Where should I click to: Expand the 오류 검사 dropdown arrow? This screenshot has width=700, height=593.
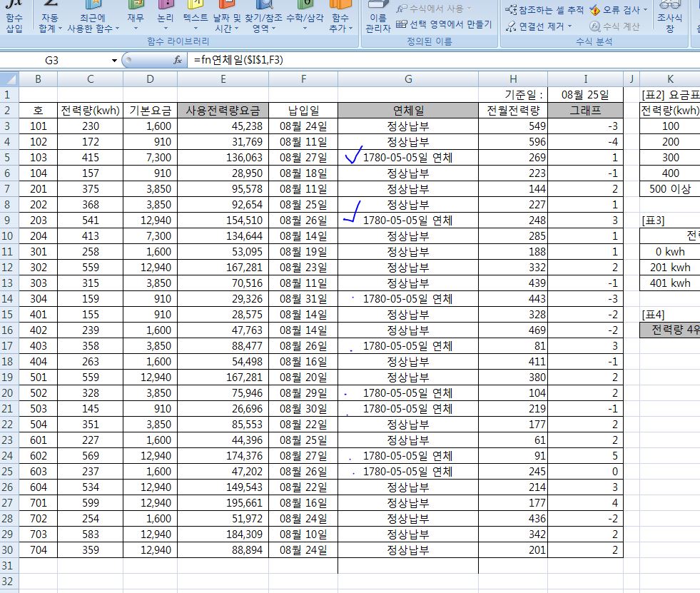point(646,10)
